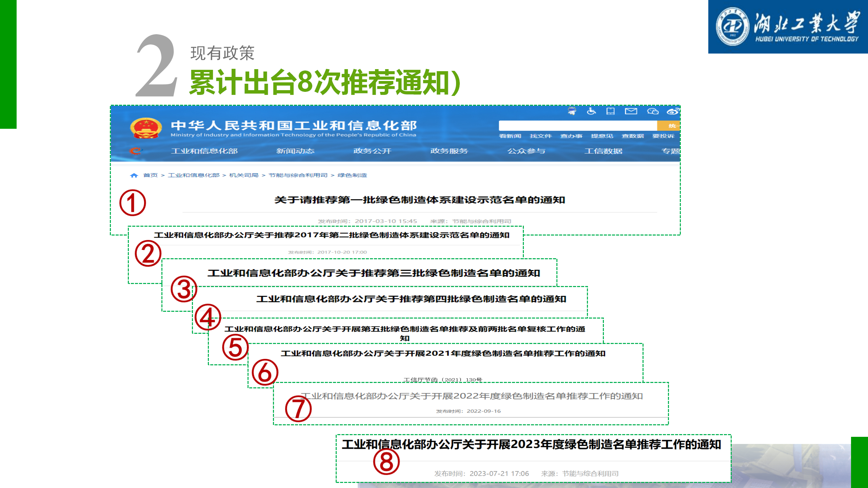This screenshot has width=868, height=488.
Task: Open the 要投诉 quick link
Action: click(x=664, y=136)
